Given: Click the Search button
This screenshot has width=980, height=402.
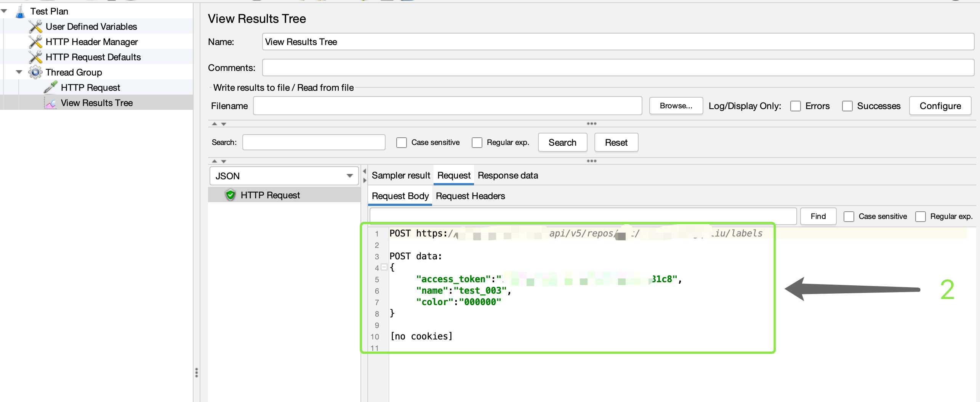Looking at the screenshot, I should pyautogui.click(x=562, y=143).
